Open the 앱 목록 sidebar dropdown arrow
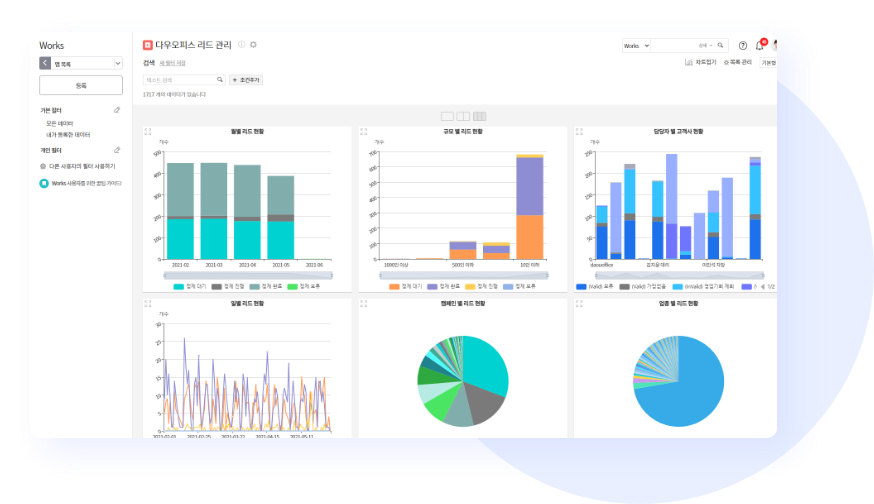This screenshot has width=874, height=504. click(118, 64)
